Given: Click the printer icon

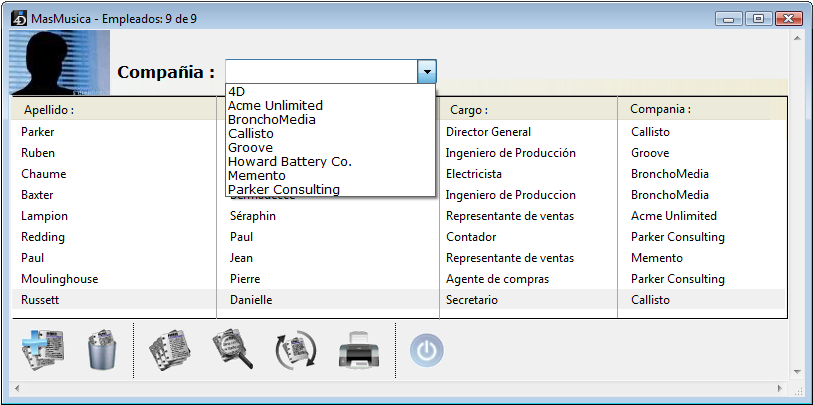Looking at the screenshot, I should coord(359,351).
